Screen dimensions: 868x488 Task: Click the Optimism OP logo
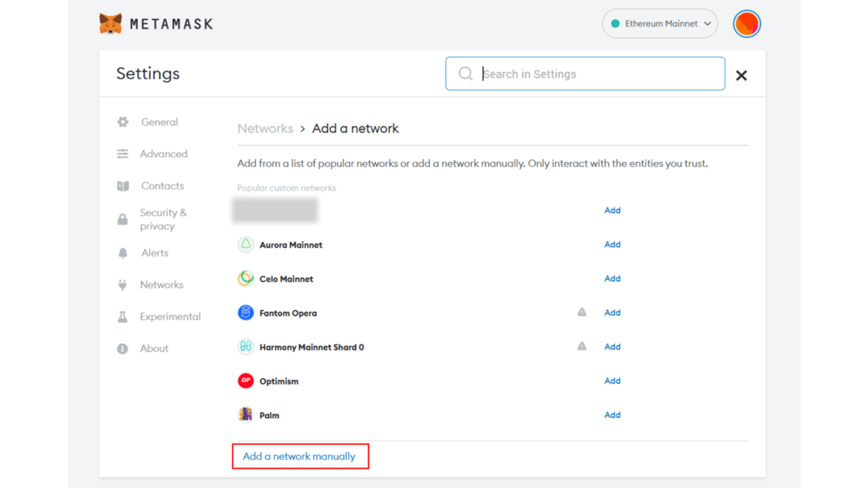245,381
